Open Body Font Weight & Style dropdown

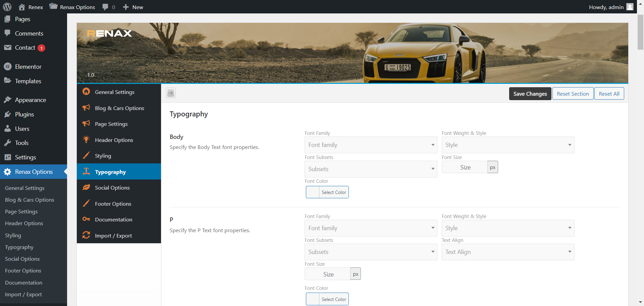point(508,145)
